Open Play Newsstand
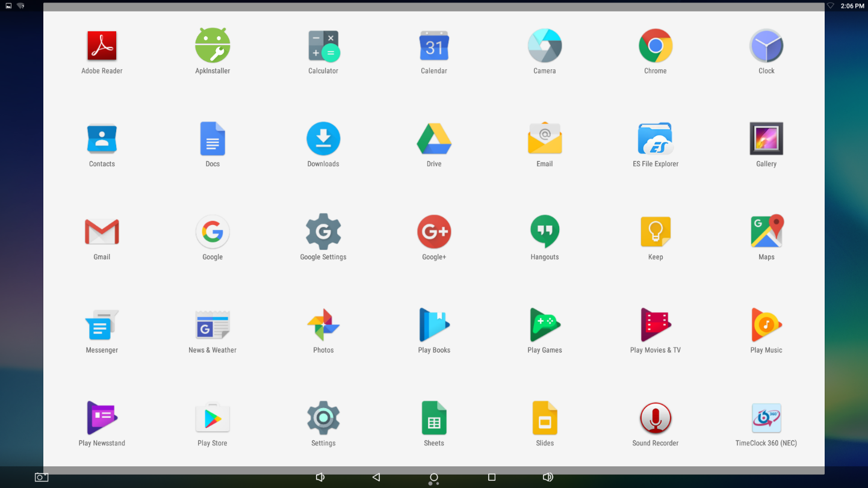The height and width of the screenshot is (488, 868). pyautogui.click(x=102, y=418)
